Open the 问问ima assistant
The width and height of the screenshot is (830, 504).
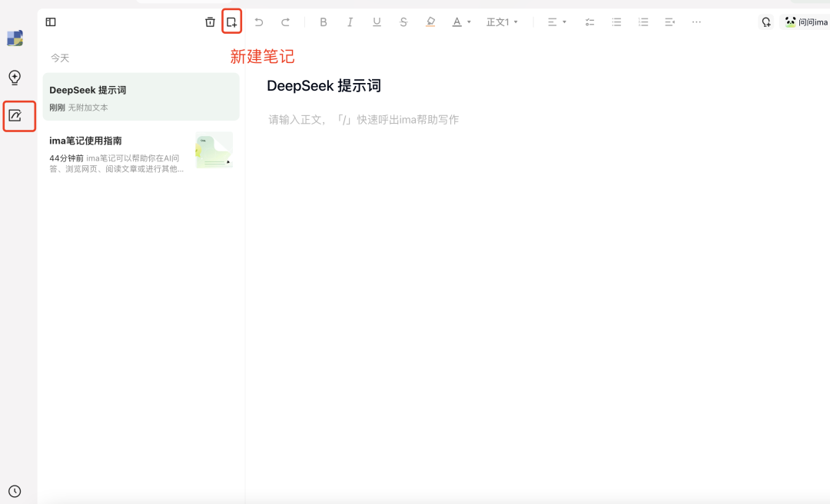coord(806,22)
